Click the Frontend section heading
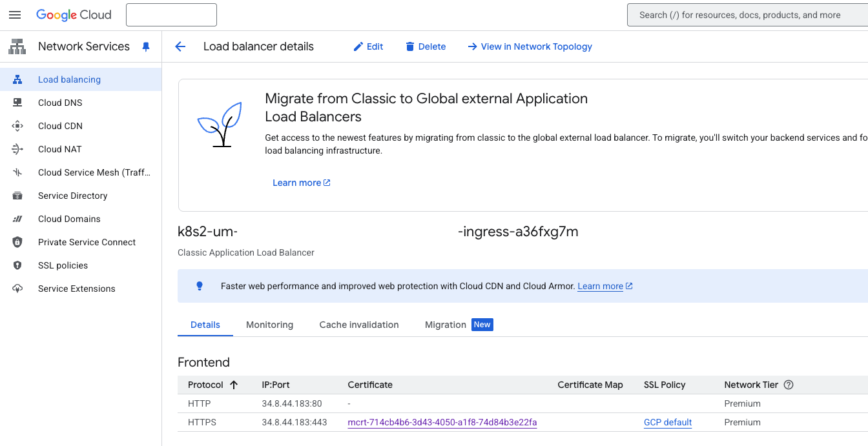This screenshot has width=868, height=446. point(203,362)
